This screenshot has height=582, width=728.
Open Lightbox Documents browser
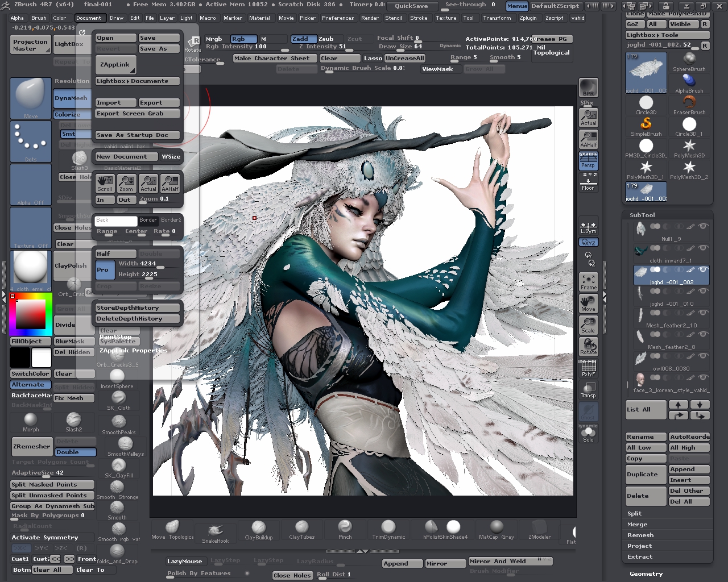138,81
